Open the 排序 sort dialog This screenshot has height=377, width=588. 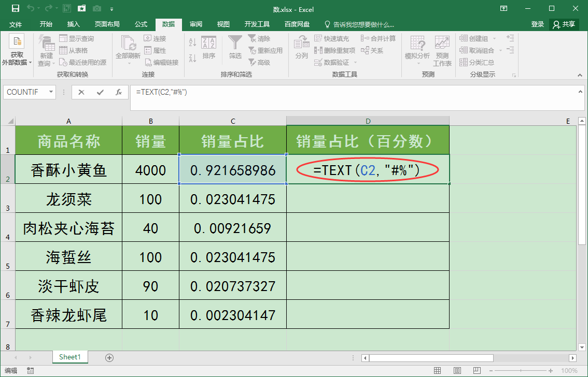point(208,48)
